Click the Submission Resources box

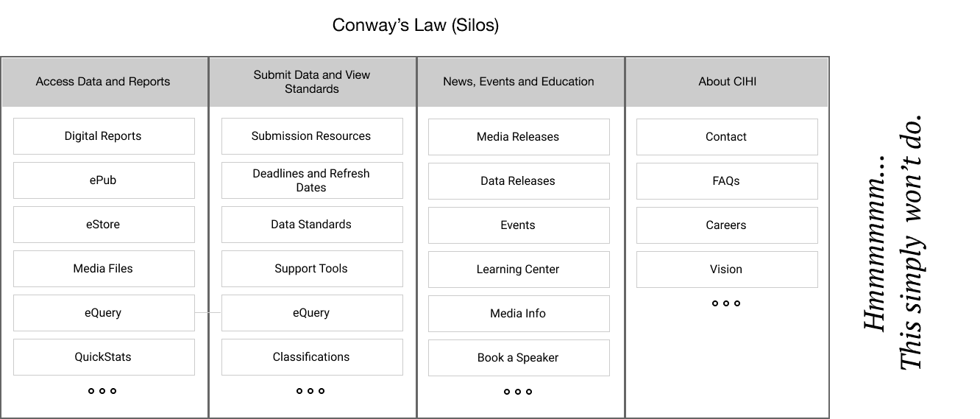click(312, 136)
